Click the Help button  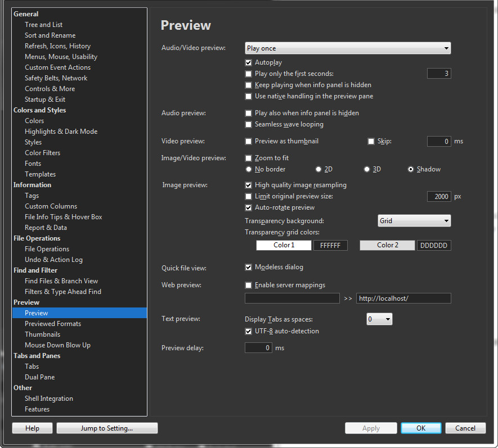click(33, 428)
